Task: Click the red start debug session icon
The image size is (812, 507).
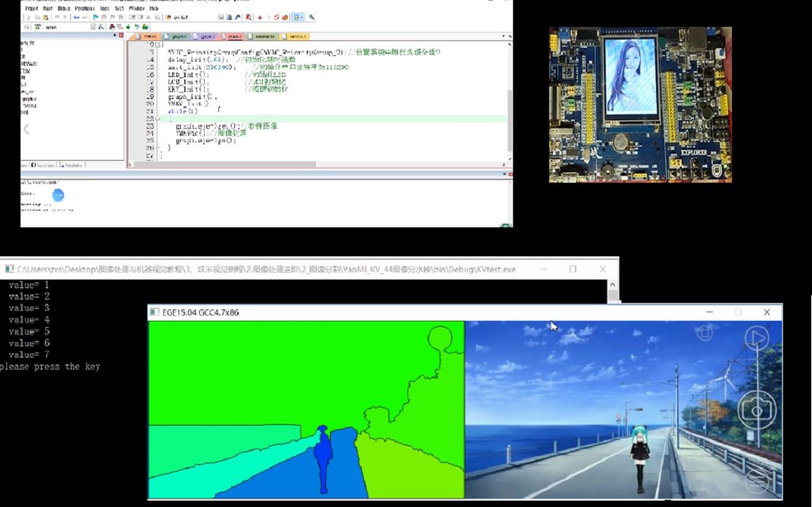Action: [249, 17]
